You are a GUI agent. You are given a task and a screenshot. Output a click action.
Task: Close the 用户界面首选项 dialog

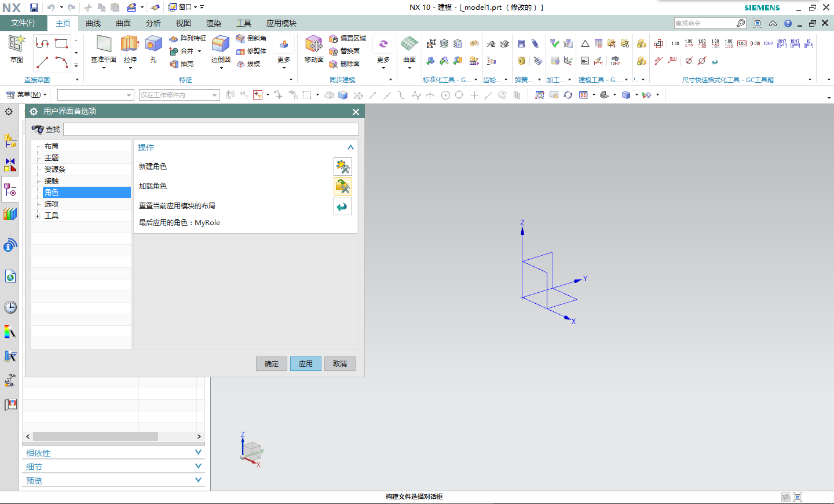(356, 112)
